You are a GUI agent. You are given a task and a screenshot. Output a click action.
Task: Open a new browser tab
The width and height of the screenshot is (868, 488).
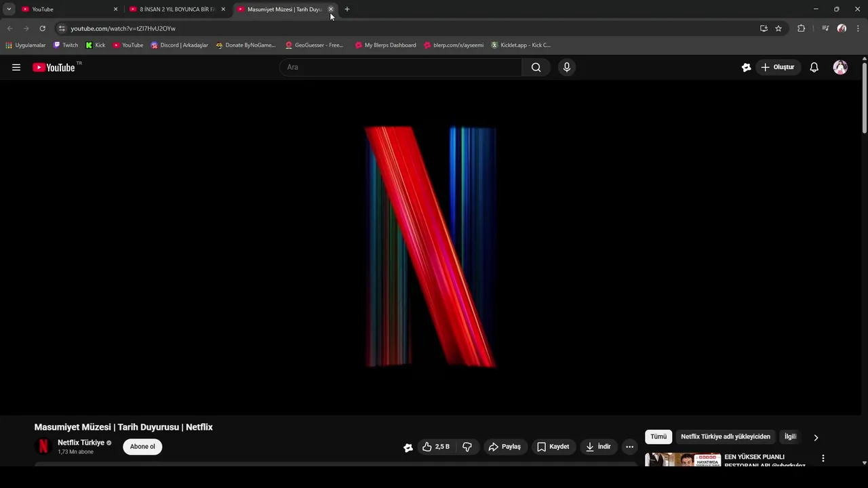click(347, 9)
